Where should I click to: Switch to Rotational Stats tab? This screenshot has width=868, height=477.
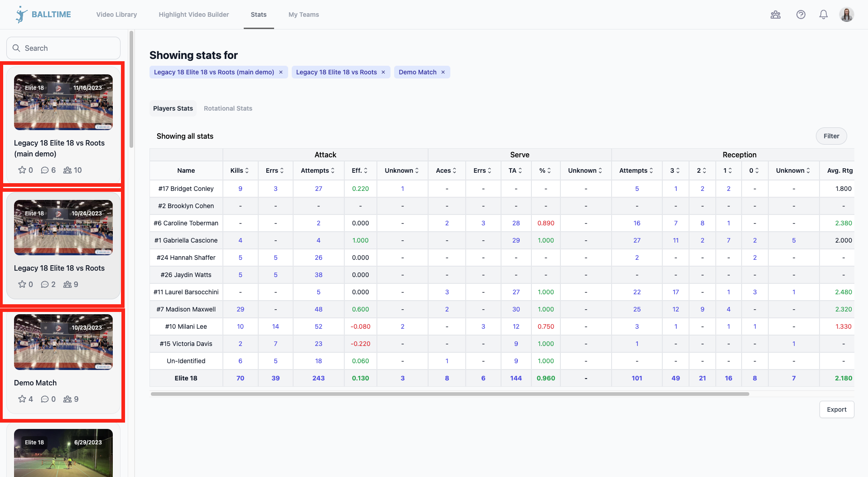[228, 108]
